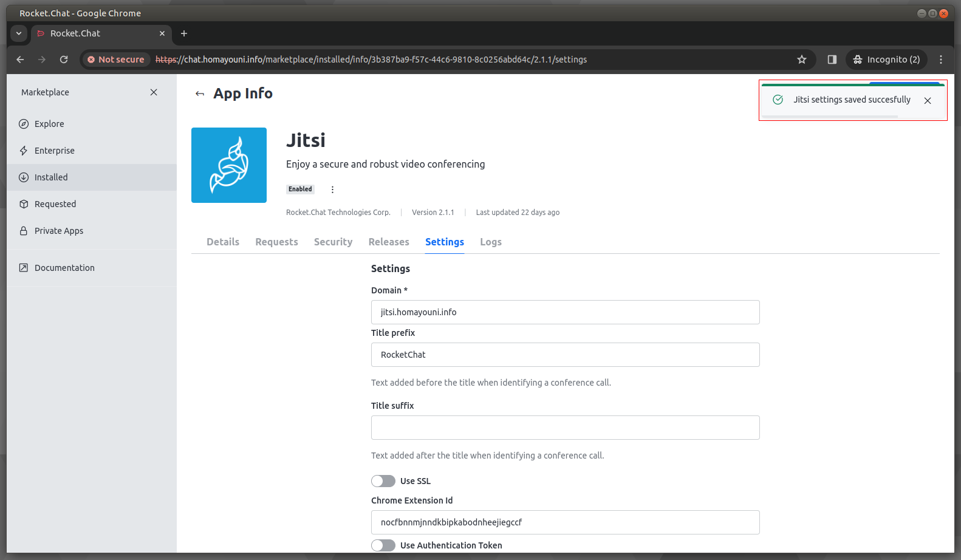This screenshot has width=961, height=560.
Task: Enable the Use Authentication Token toggle
Action: click(x=383, y=545)
